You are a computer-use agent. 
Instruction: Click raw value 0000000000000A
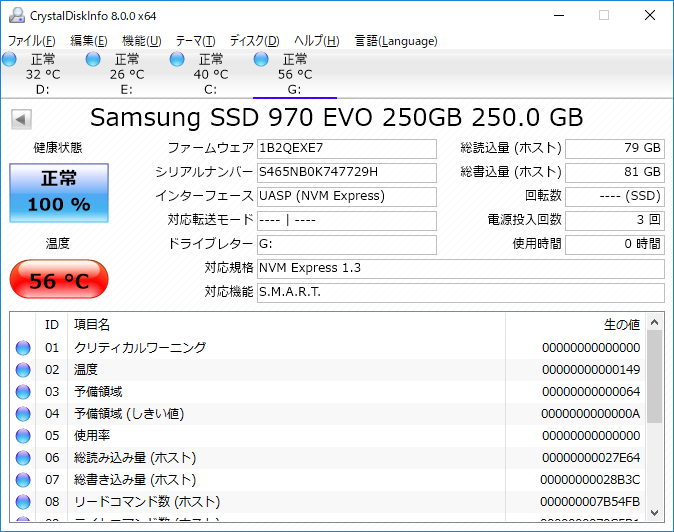click(591, 414)
